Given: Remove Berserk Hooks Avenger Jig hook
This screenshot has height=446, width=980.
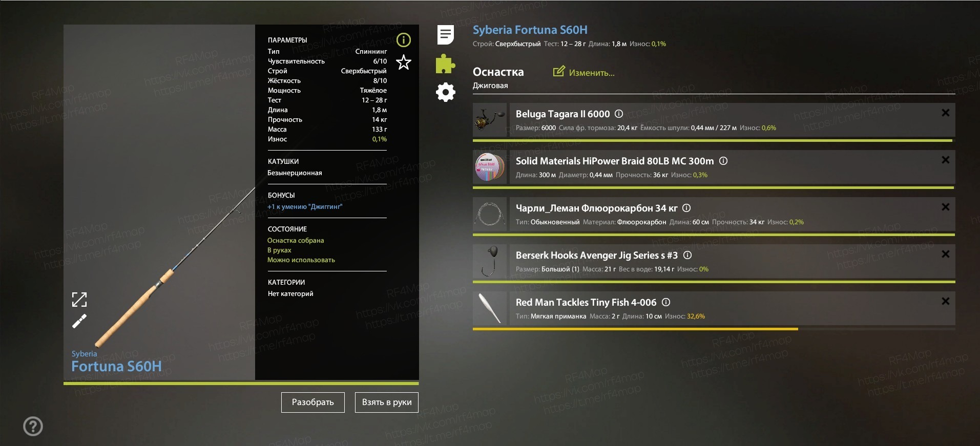Looking at the screenshot, I should 946,254.
